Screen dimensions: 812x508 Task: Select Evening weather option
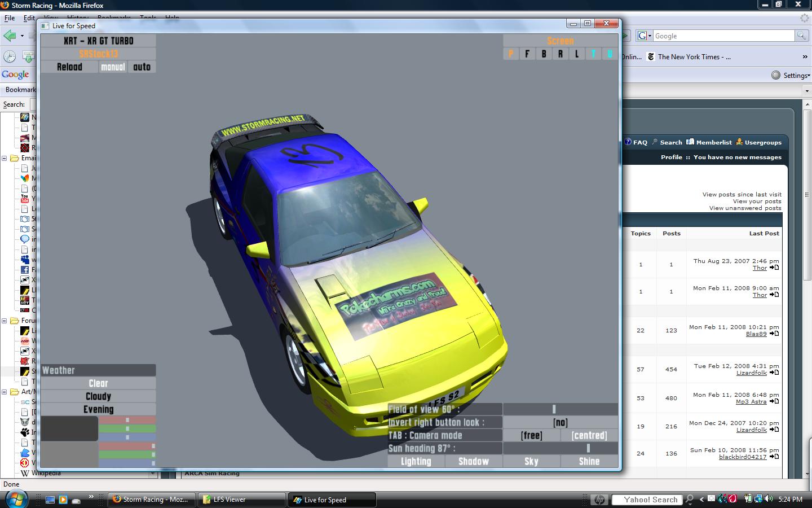[98, 409]
